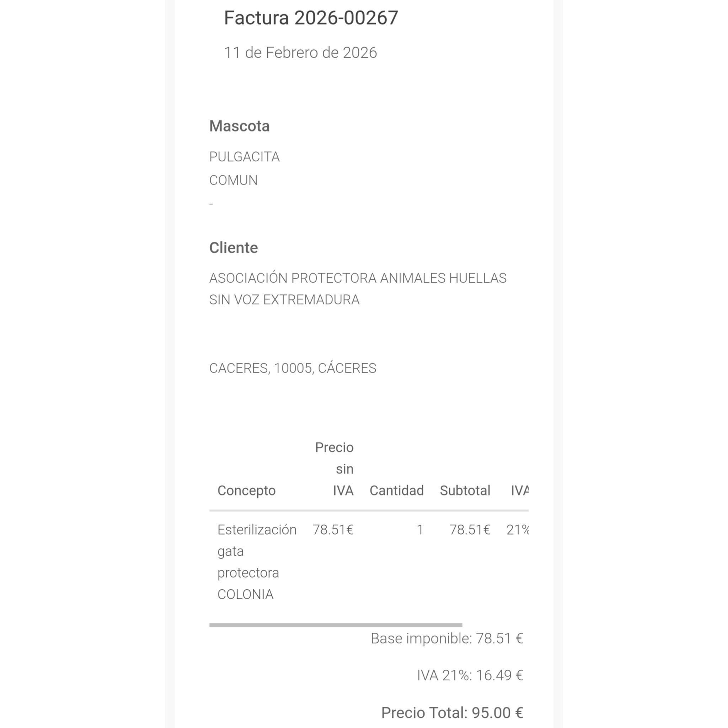Image resolution: width=728 pixels, height=728 pixels.
Task: Select the pet name PULGACITA
Action: (x=244, y=157)
